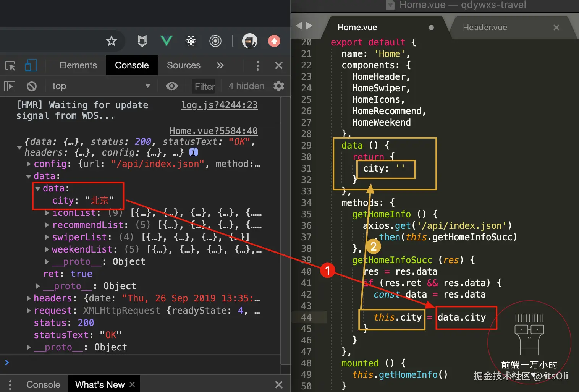Click the status: 200 entry

pos(64,323)
